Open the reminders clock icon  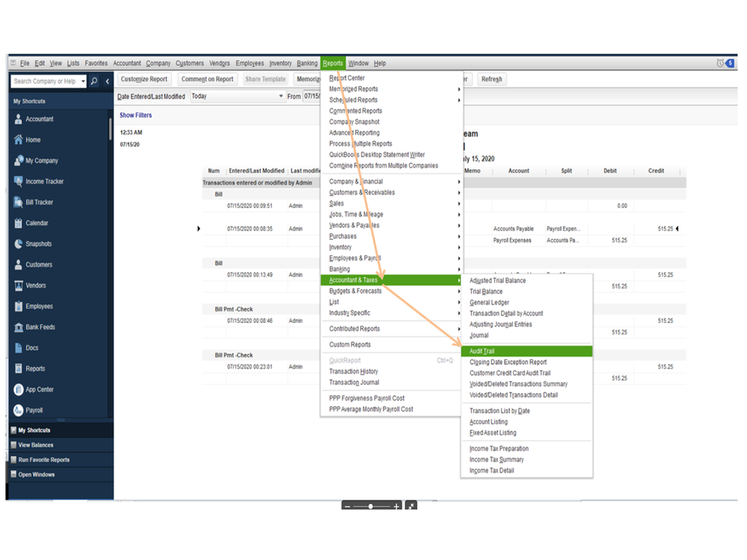[x=720, y=64]
